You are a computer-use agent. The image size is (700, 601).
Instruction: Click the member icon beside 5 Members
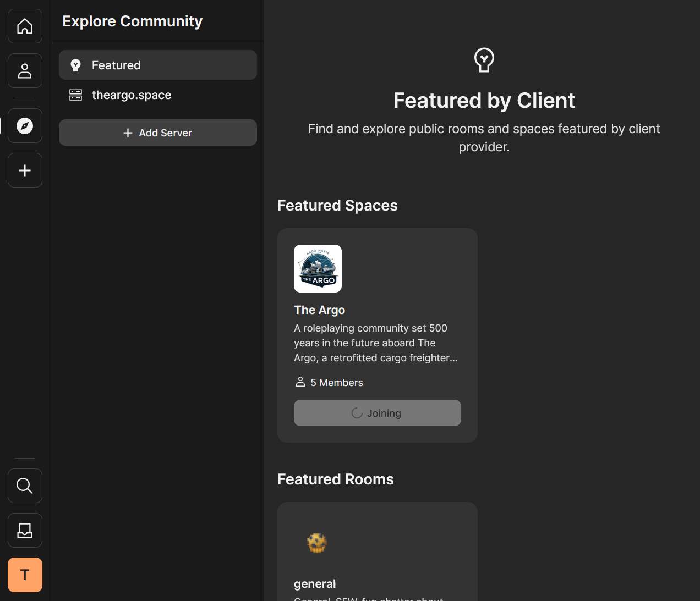[x=300, y=382]
